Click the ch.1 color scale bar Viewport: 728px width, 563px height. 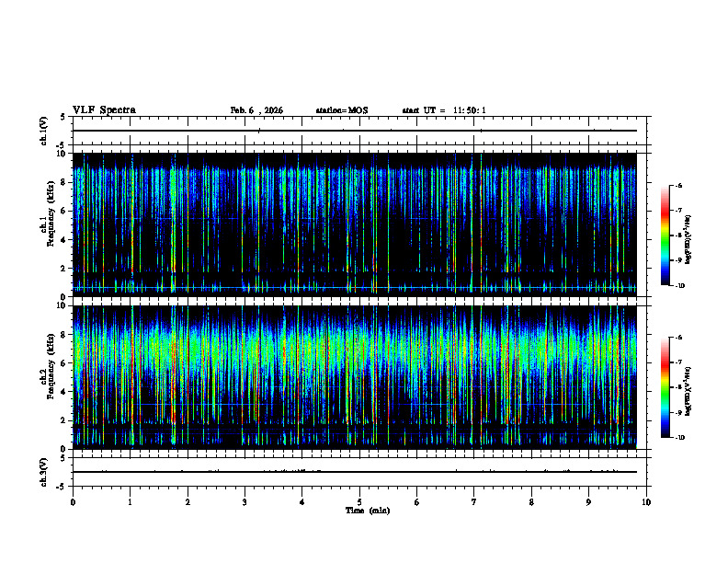[x=665, y=236]
